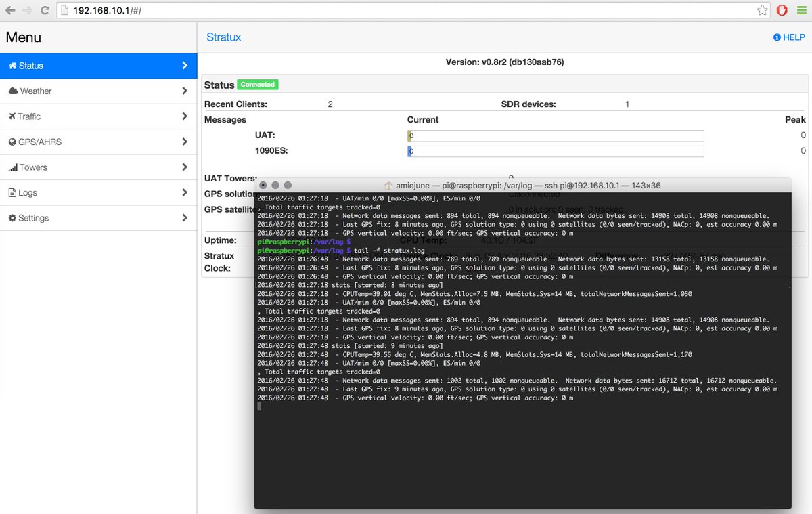Expand the Status menu chevron
The width and height of the screenshot is (812, 514).
pos(185,66)
